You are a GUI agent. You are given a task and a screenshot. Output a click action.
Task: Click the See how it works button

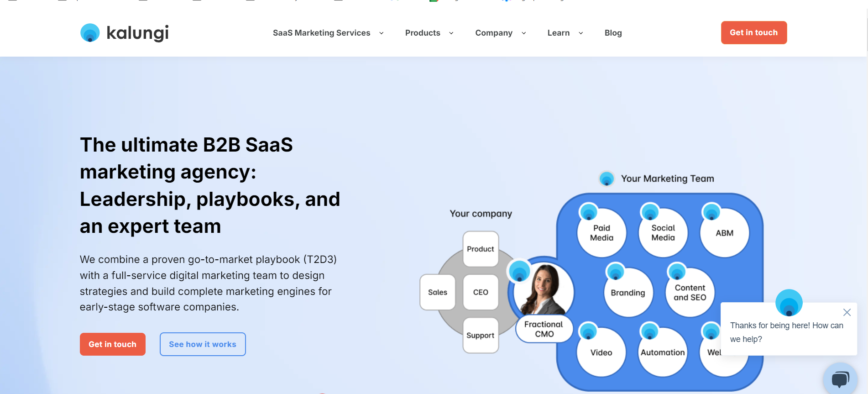coord(203,344)
